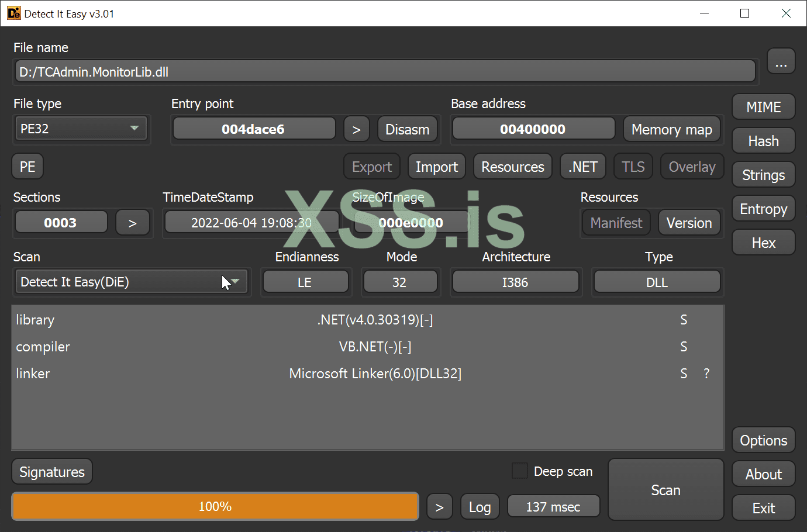This screenshot has height=532, width=807.
Task: Click the 137 msec scan time button
Action: 553,506
